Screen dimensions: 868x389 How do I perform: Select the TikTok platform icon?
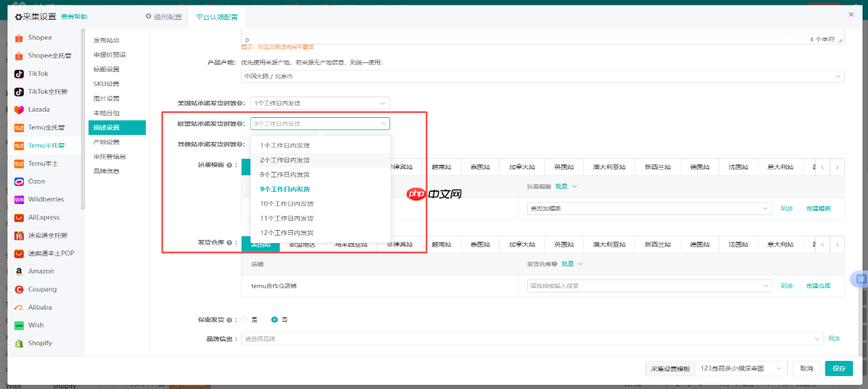point(19,73)
